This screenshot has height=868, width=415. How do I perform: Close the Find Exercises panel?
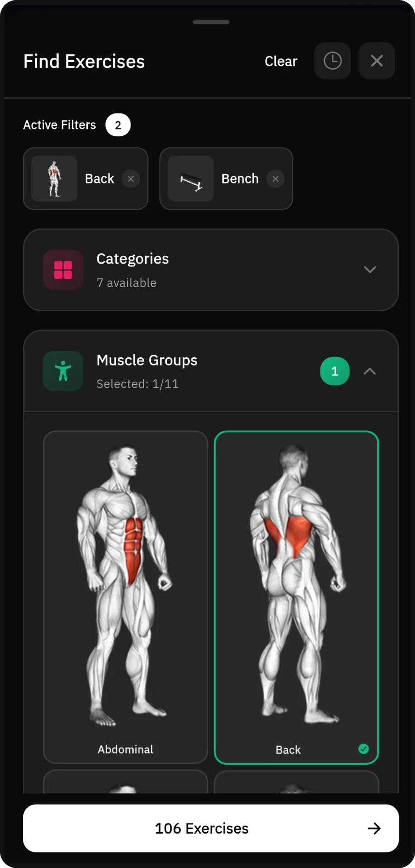tap(377, 61)
